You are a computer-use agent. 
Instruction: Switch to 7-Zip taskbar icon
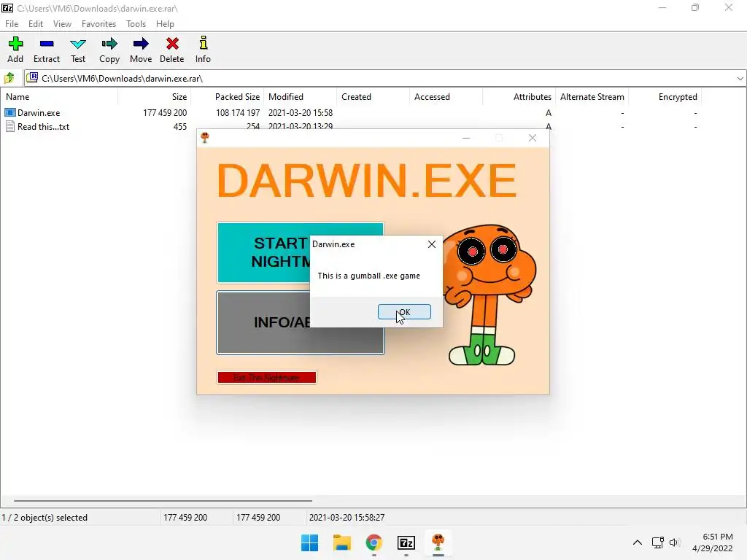tap(406, 542)
